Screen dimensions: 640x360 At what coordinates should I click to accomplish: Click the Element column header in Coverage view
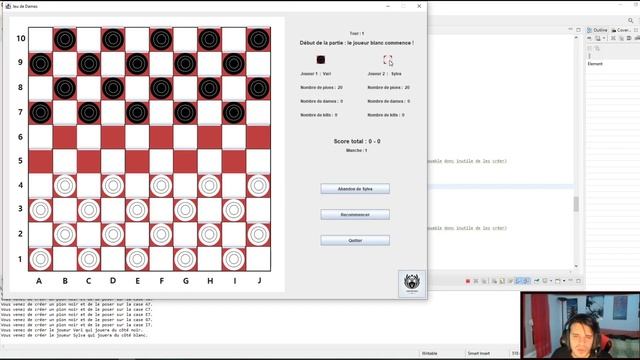[x=595, y=64]
